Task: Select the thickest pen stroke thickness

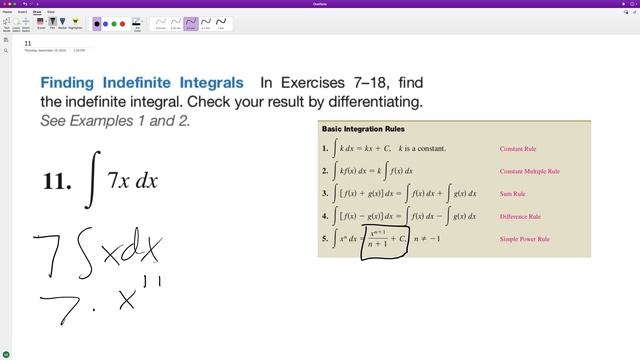Action: [221, 24]
